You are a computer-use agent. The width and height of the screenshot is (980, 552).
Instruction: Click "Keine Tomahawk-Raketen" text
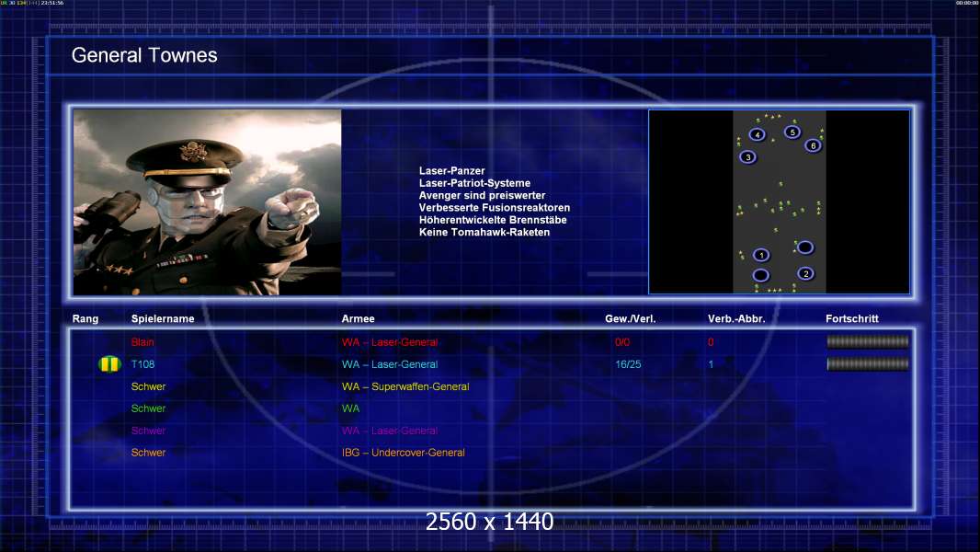point(484,232)
